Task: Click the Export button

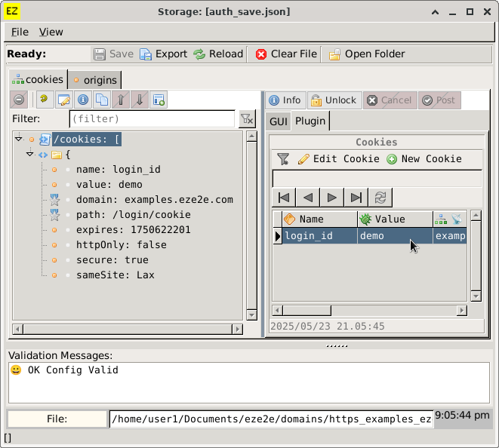Action: click(164, 54)
